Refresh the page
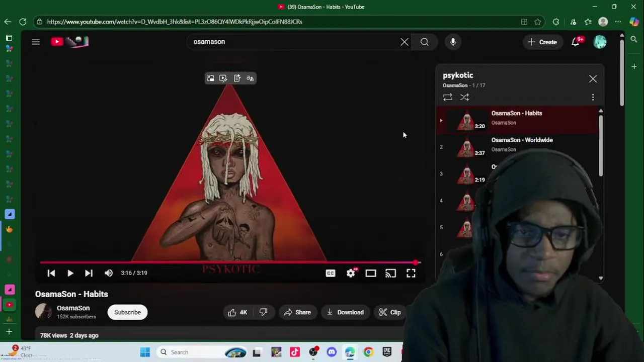The height and width of the screenshot is (362, 644). tap(23, 22)
